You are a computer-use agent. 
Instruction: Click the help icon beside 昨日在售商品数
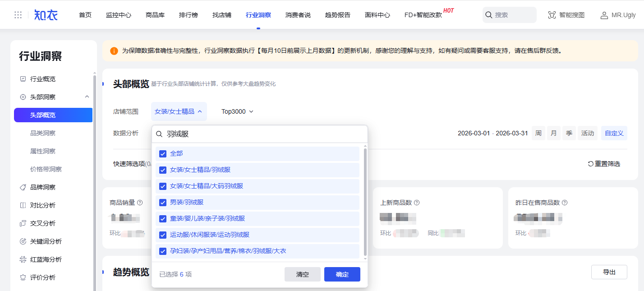coord(565,203)
